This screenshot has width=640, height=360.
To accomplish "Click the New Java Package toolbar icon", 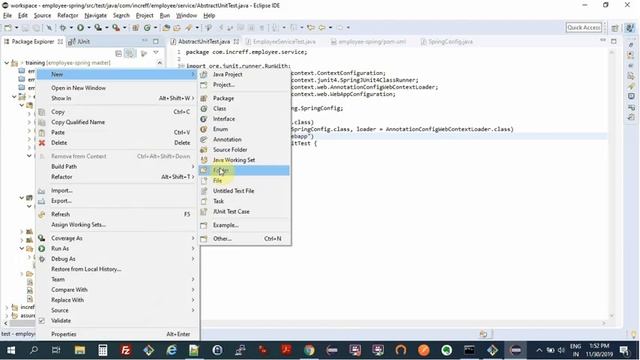I will (x=136, y=28).
